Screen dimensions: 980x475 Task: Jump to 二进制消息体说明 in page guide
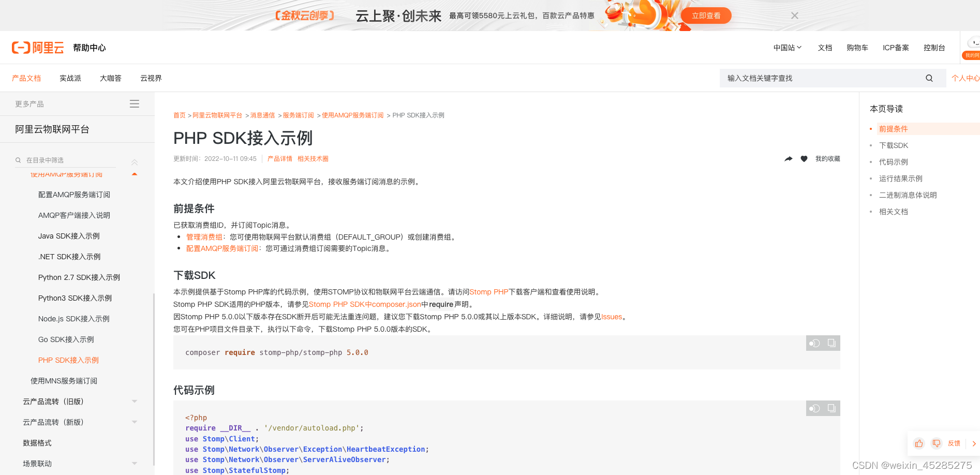pos(908,195)
